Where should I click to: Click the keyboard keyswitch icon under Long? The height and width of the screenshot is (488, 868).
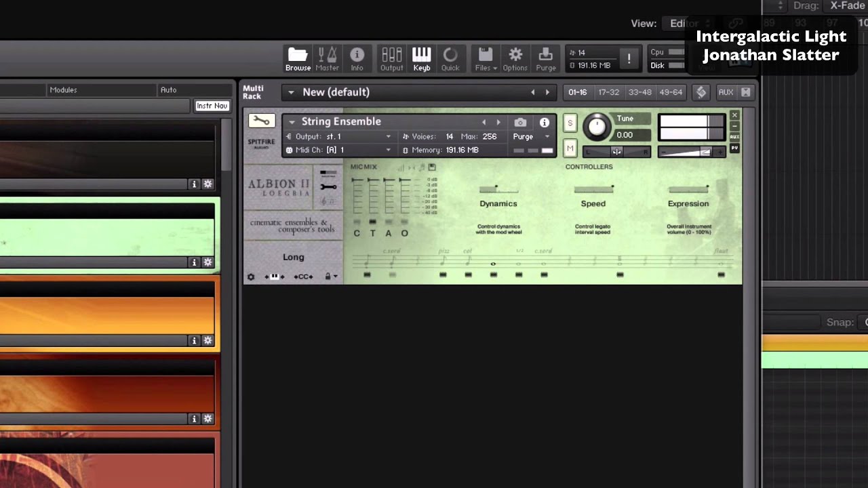274,277
